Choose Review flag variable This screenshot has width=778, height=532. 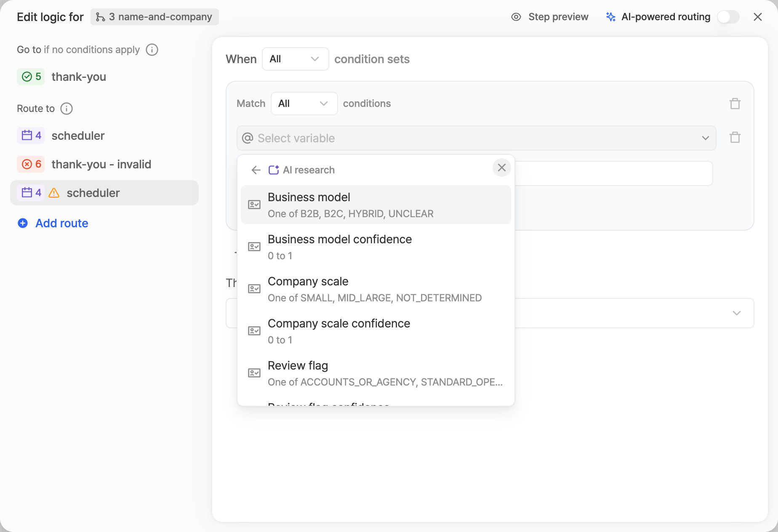click(x=376, y=373)
